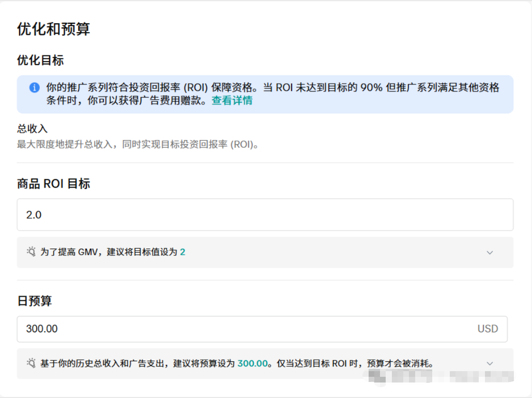Expand the budget suggestion chevron
Image resolution: width=532 pixels, height=398 pixels.
pyautogui.click(x=490, y=363)
